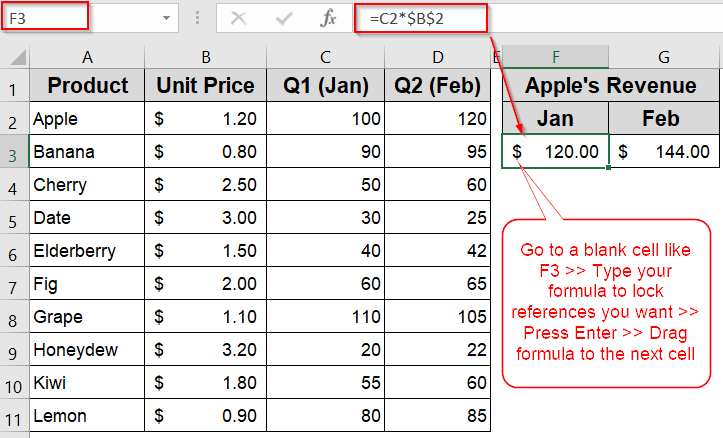Image resolution: width=723 pixels, height=438 pixels.
Task: Click the 'Banana' product cell
Action: tap(87, 152)
